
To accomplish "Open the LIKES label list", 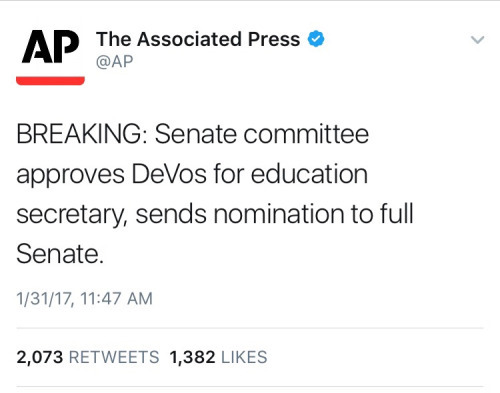I will coord(244,357).
